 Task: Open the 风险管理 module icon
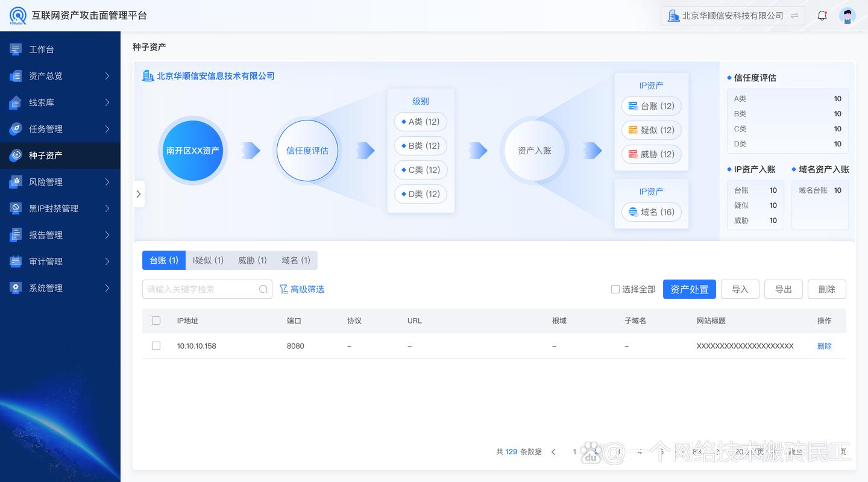click(x=14, y=181)
